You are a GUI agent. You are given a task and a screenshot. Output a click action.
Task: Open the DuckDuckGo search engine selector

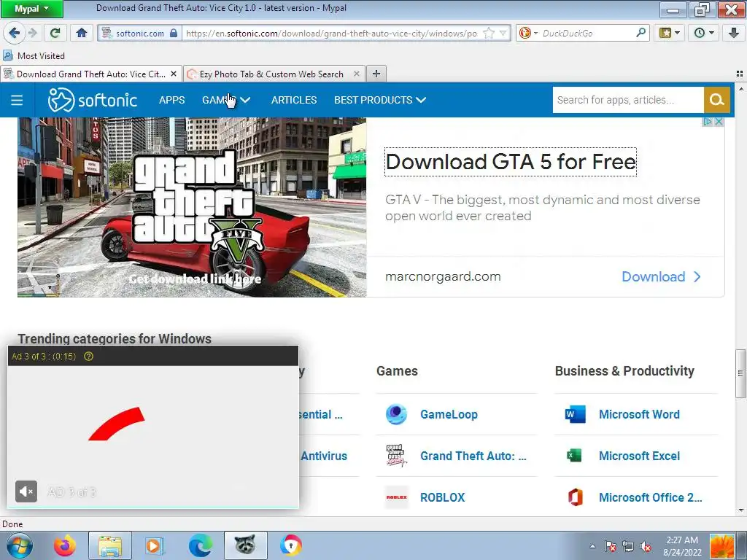coord(528,34)
